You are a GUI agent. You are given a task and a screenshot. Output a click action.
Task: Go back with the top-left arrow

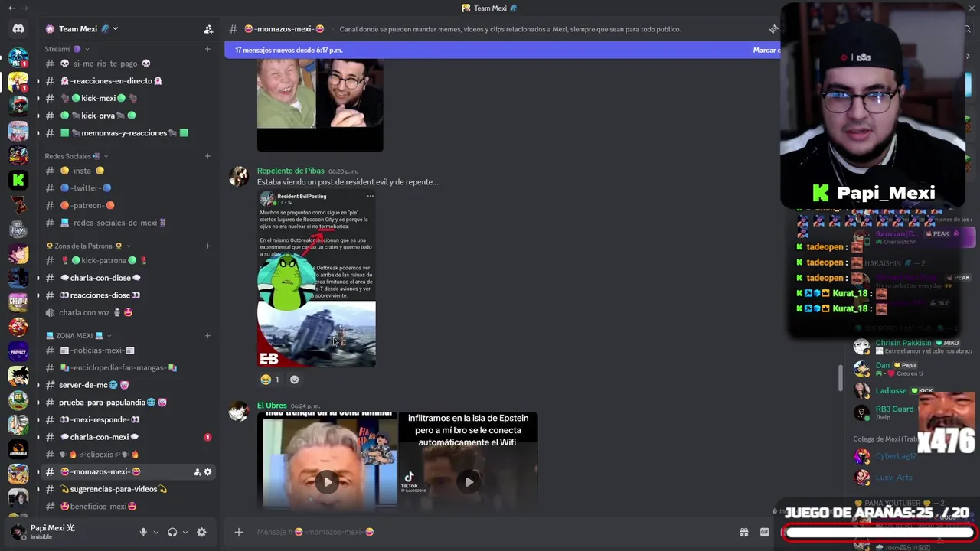click(x=11, y=8)
